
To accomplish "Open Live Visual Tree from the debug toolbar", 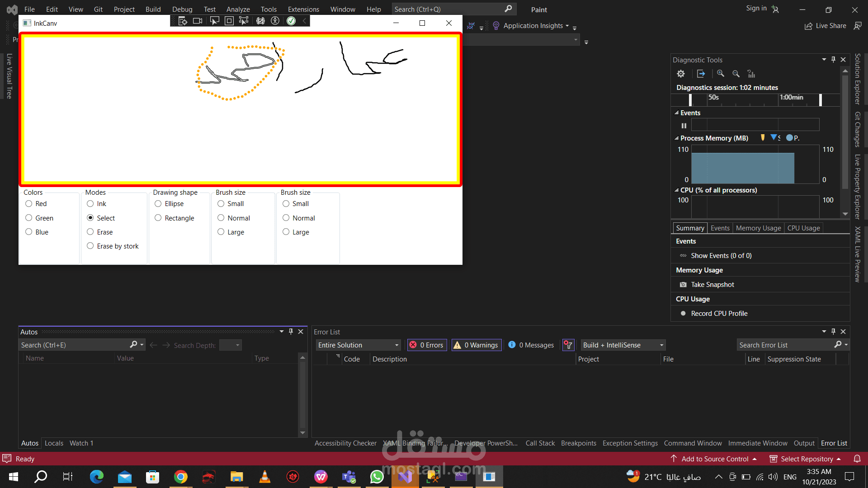I will click(183, 21).
